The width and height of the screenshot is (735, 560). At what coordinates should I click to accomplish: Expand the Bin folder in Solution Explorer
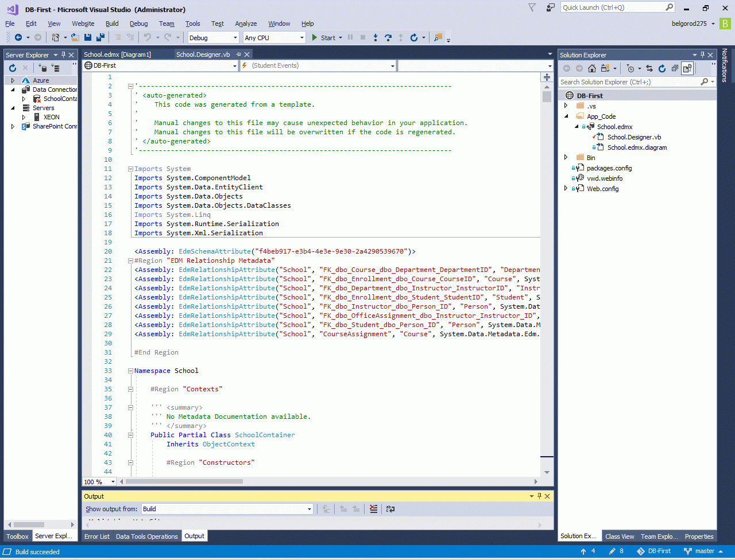pyautogui.click(x=566, y=158)
